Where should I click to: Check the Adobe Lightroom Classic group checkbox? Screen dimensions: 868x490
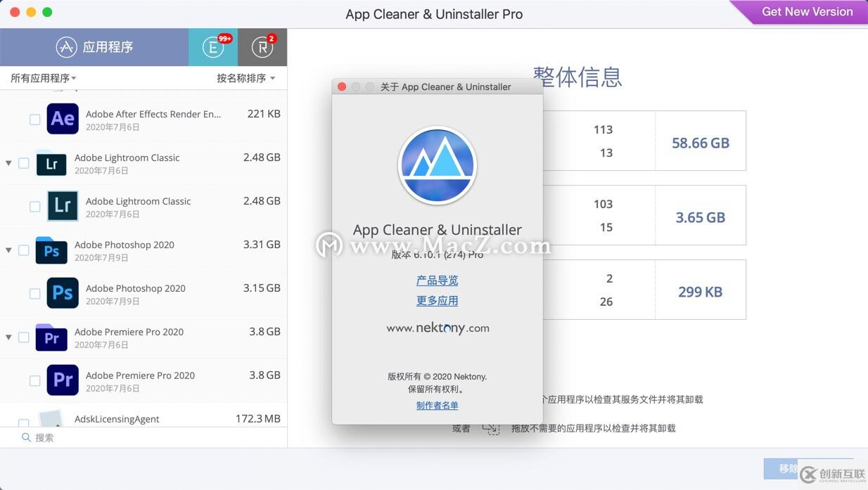click(23, 163)
